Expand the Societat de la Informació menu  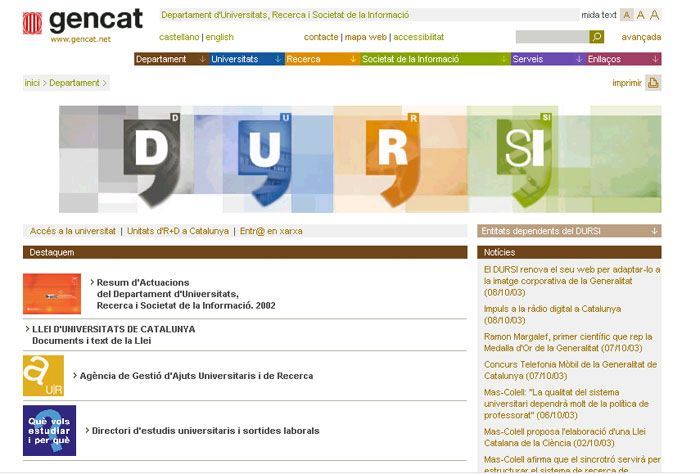click(435, 59)
